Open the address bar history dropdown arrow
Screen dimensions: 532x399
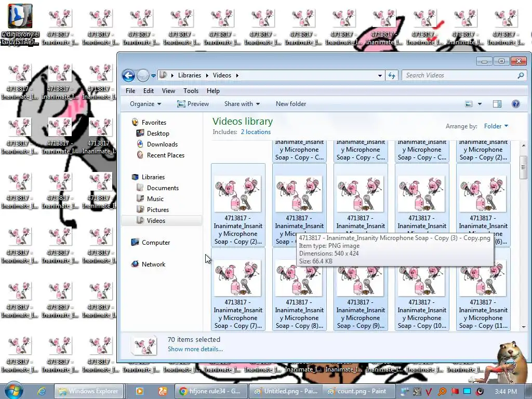pyautogui.click(x=380, y=76)
